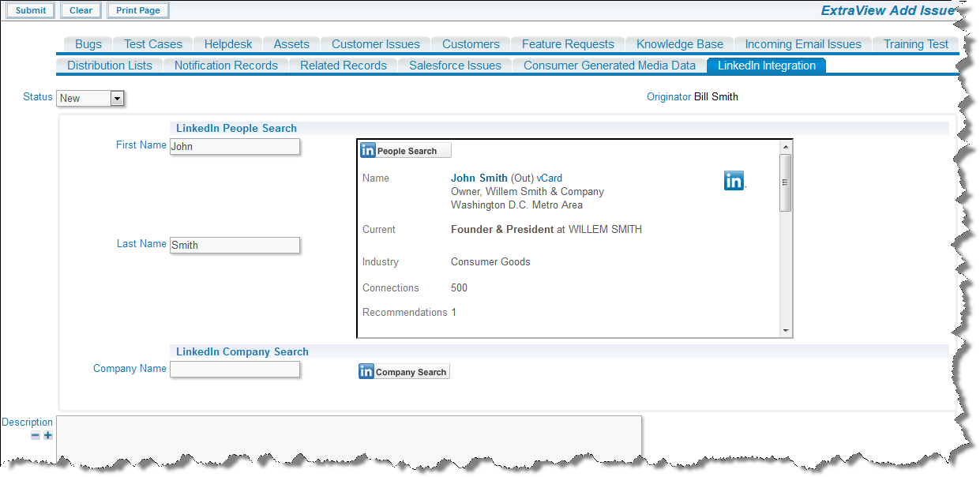The image size is (980, 477).
Task: Enlarge the Description box with plus icon
Action: pos(48,435)
